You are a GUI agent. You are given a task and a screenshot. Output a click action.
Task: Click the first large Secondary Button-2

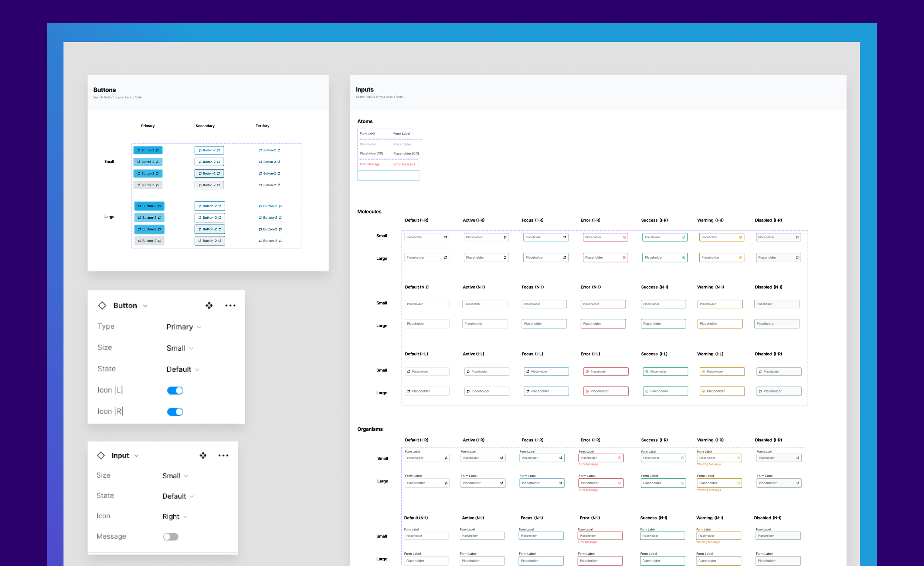click(210, 206)
